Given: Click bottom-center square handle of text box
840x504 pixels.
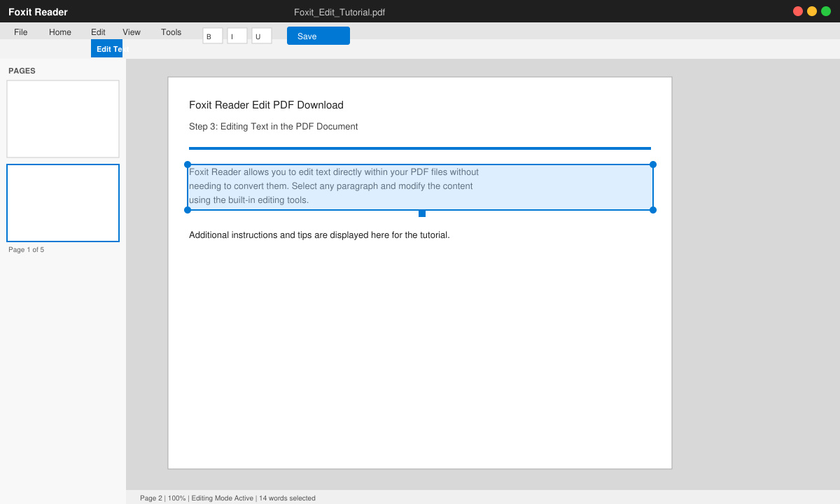Looking at the screenshot, I should [x=422, y=213].
